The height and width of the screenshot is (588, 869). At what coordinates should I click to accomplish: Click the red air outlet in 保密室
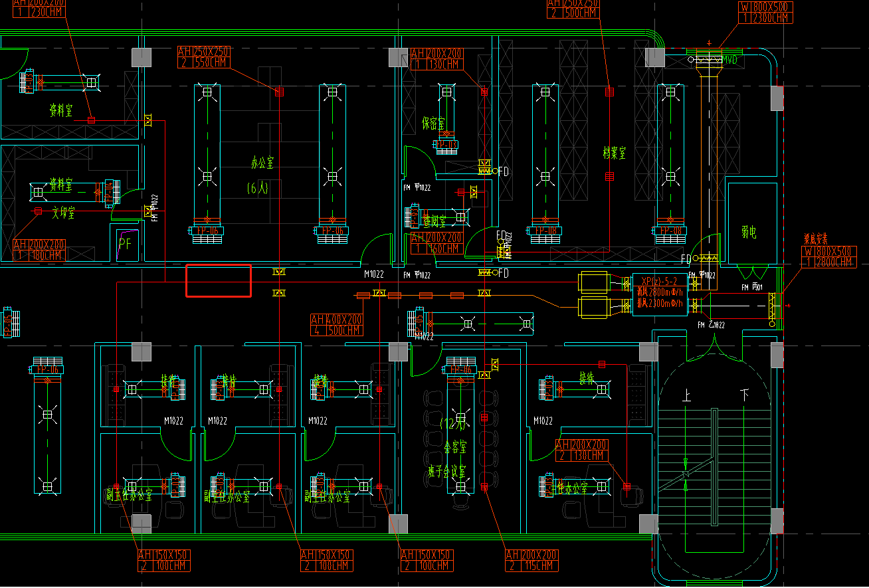[x=484, y=92]
